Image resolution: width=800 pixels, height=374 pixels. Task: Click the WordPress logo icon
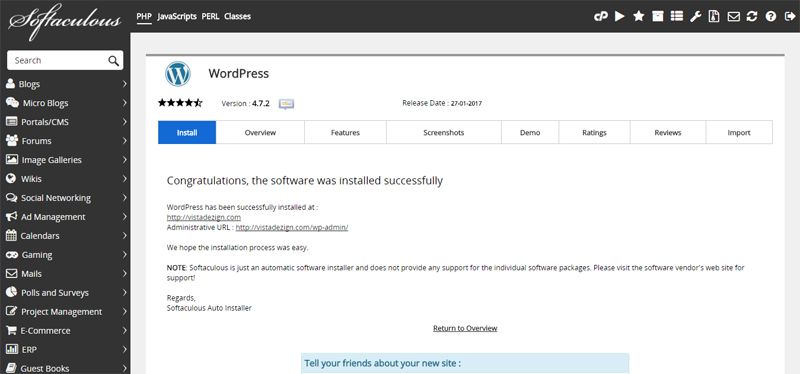178,74
